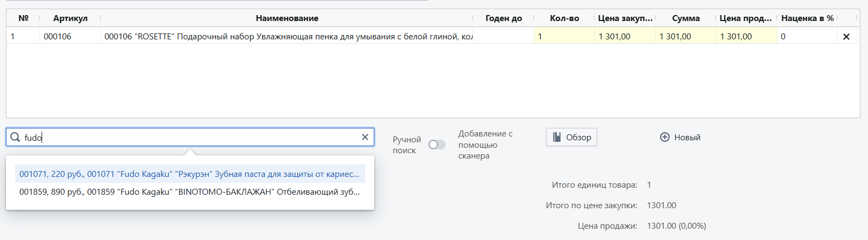Sort by the Артикул column header
The height and width of the screenshot is (240, 868).
coord(70,18)
